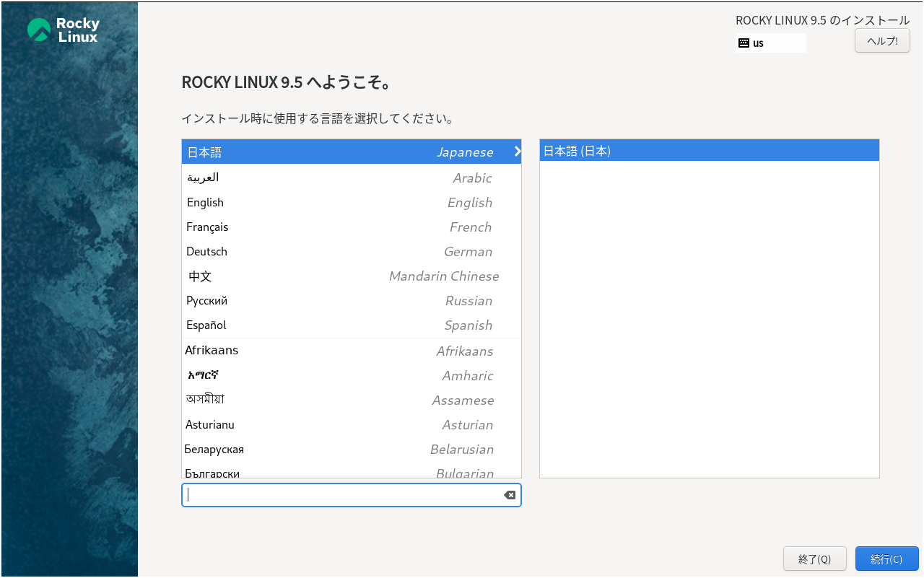The height and width of the screenshot is (578, 924).
Task: Clear the search box using the backspace icon
Action: click(x=510, y=495)
